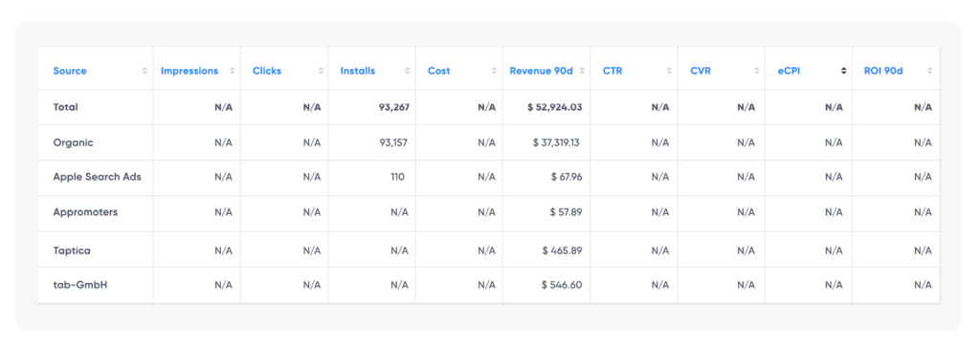Click Apple Search Ads revenue $ 67.96

(567, 177)
